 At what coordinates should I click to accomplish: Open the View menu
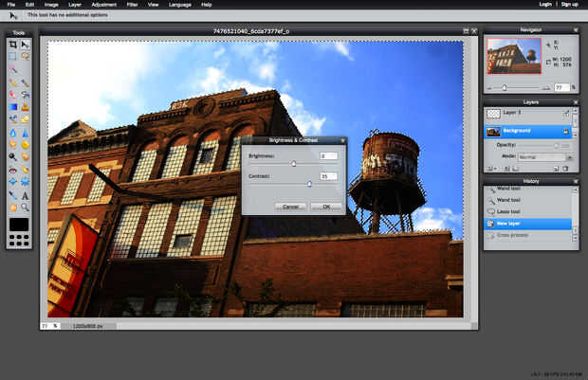pos(153,5)
